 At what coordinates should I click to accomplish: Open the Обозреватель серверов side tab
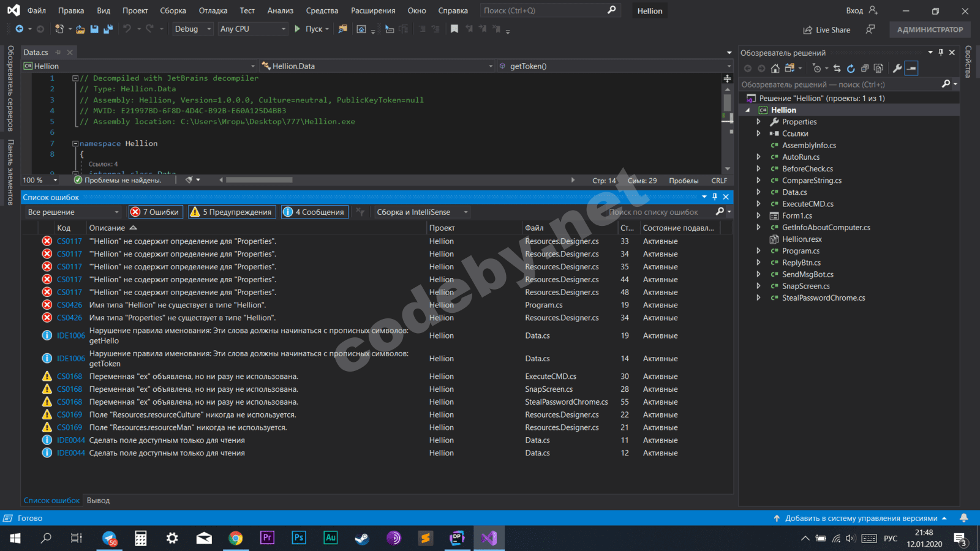(x=10, y=88)
